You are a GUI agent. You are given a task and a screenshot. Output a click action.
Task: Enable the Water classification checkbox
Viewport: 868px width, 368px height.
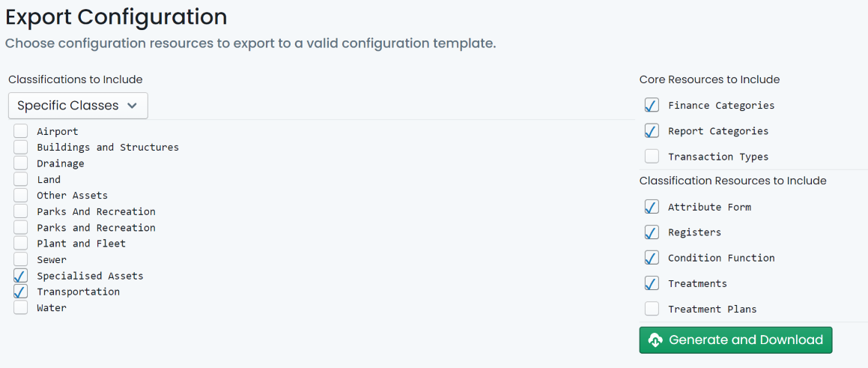[20, 307]
